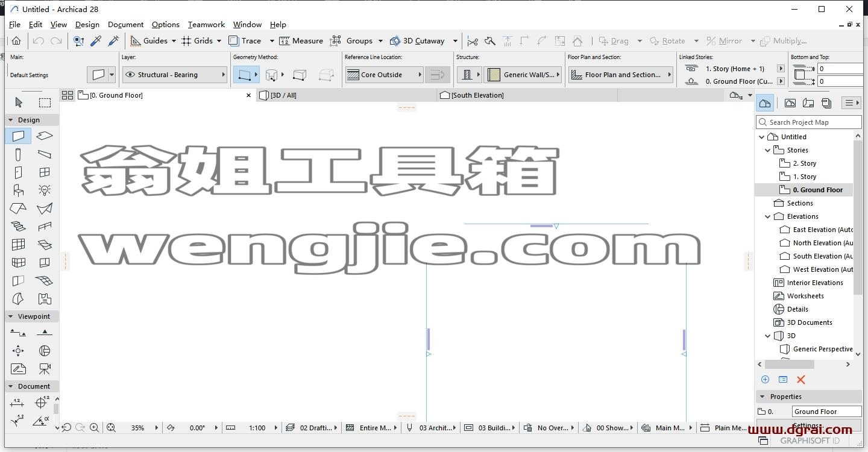Select the Mesh tool
868x452 pixels.
point(45,281)
